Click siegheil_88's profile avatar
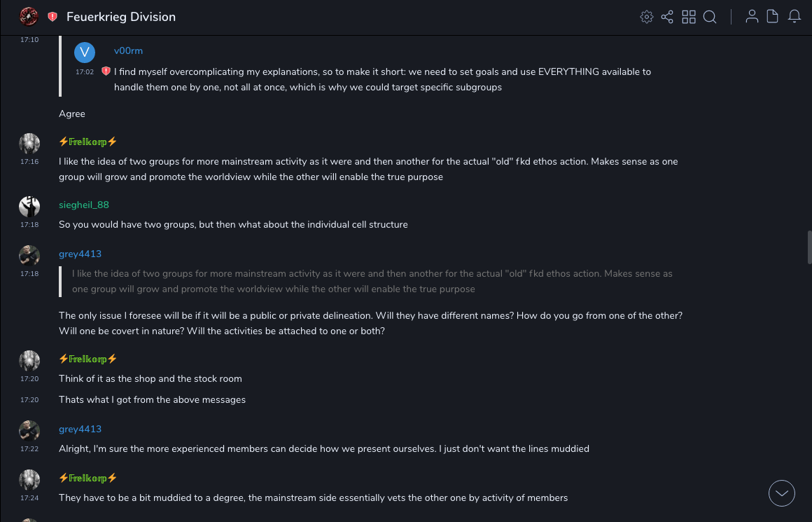 point(29,206)
